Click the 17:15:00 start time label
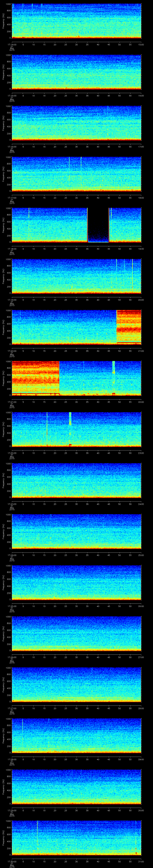153x868 pixels. pyautogui.click(x=12, y=96)
